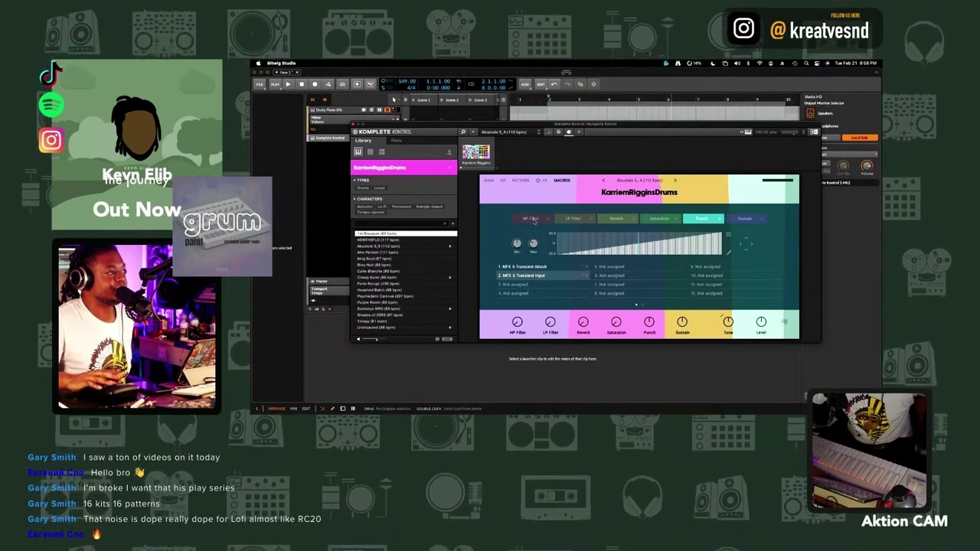Undo using the curved arrow toolbar icon
The image size is (980, 551).
[x=554, y=84]
